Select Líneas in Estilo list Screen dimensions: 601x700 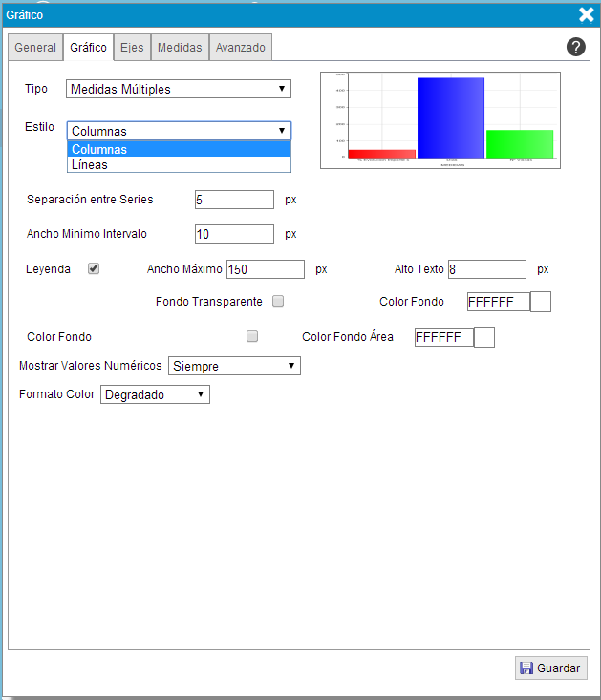pyautogui.click(x=179, y=164)
